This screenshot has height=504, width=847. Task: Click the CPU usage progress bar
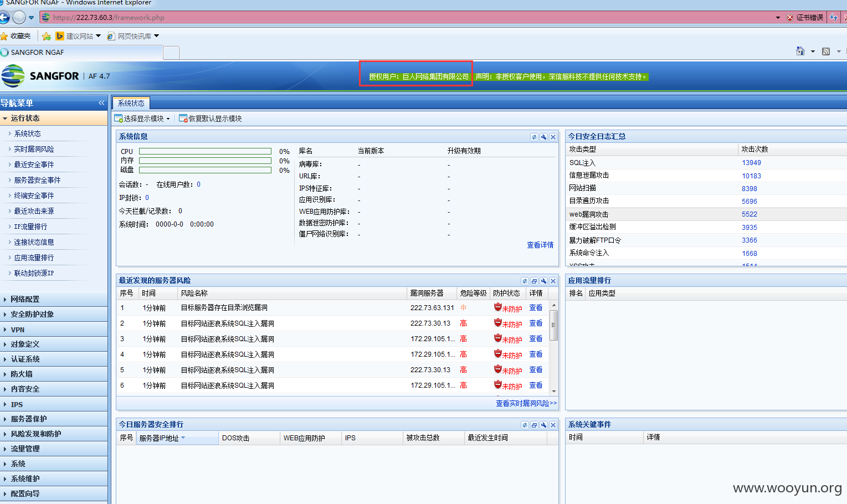coord(205,151)
